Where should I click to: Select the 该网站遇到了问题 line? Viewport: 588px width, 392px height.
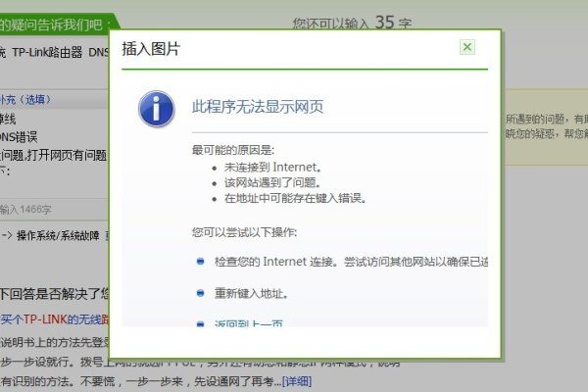tap(272, 182)
